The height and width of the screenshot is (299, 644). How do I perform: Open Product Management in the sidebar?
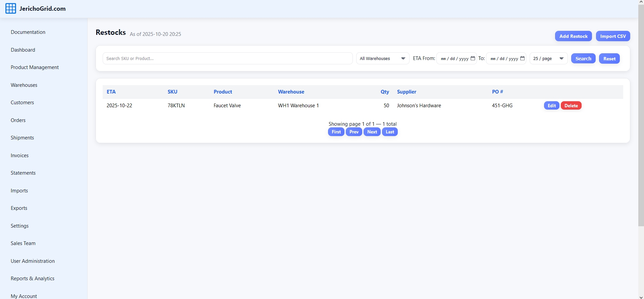coord(35,67)
